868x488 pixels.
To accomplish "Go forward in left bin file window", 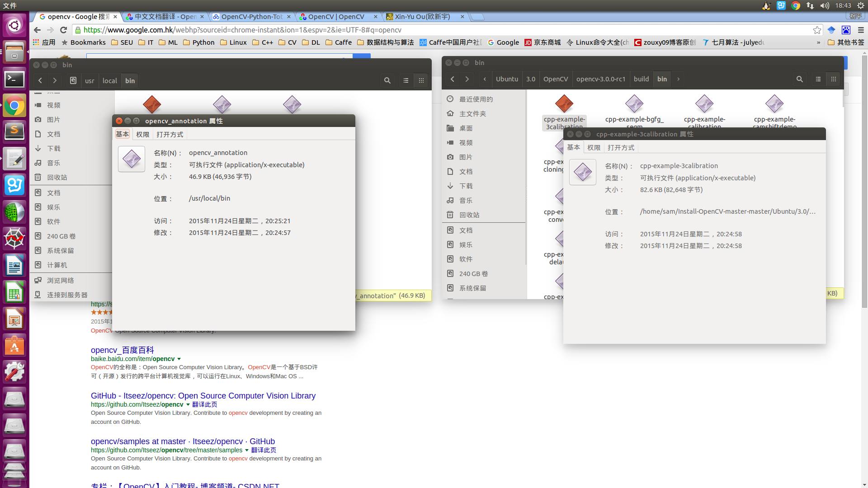I will pos(55,80).
